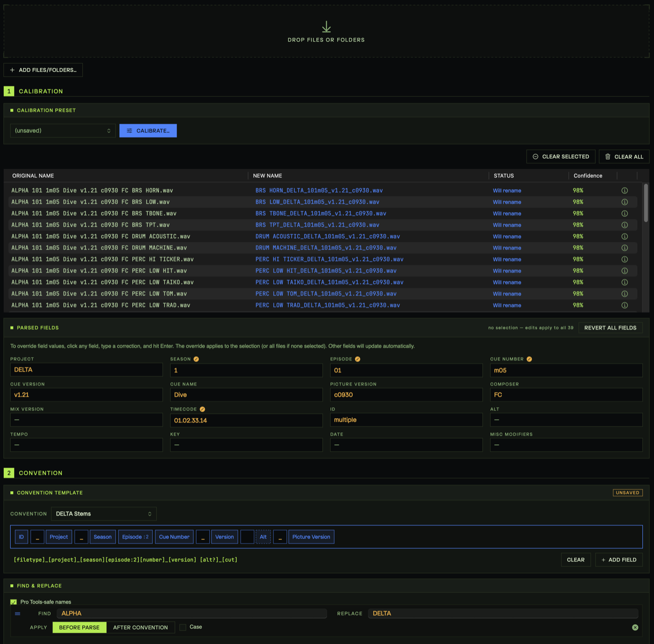Toggle the Case sensitivity checkbox
The image size is (654, 644).
183,627
